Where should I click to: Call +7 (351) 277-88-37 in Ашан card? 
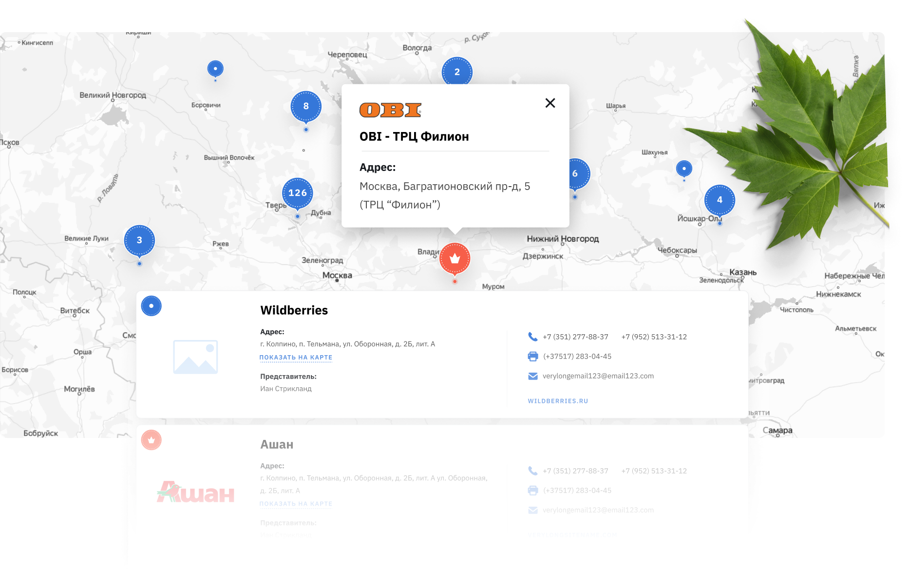(x=575, y=471)
